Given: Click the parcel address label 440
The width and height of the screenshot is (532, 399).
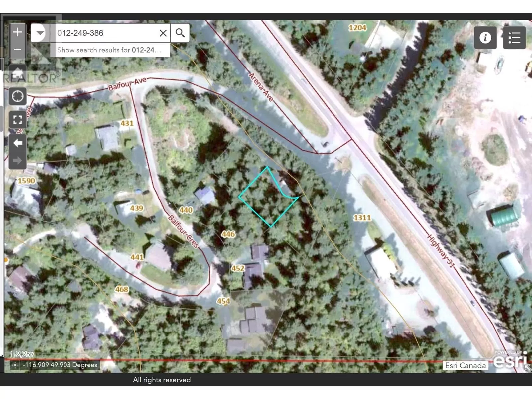Looking at the screenshot, I should coord(186,210).
